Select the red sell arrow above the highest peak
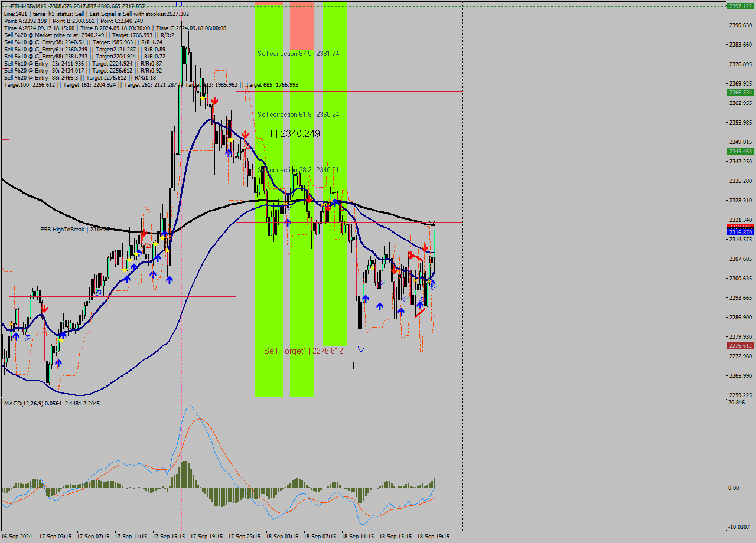The width and height of the screenshot is (756, 543). click(214, 100)
